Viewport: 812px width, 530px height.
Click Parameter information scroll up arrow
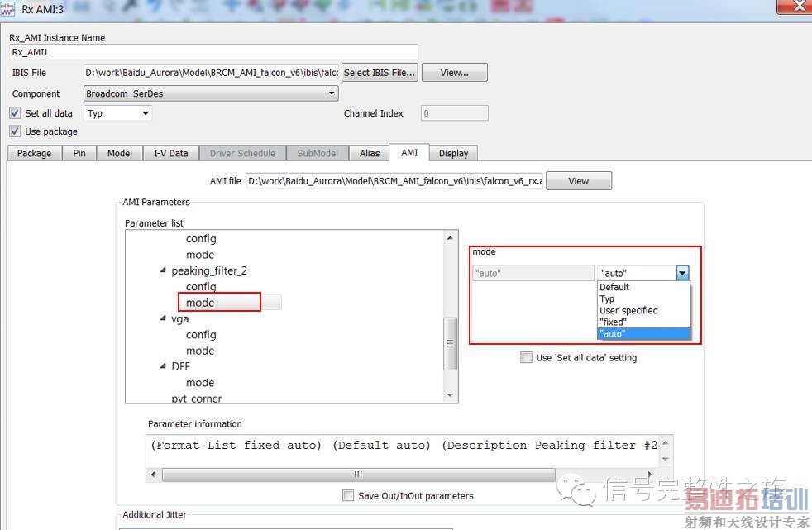(x=666, y=443)
